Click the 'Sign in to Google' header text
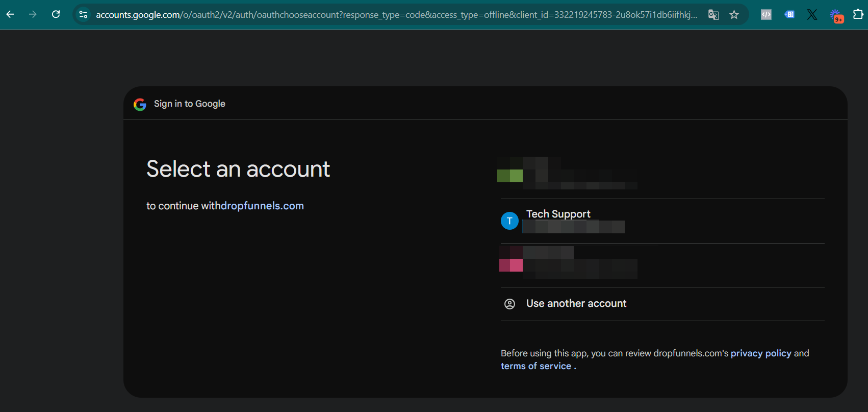Viewport: 868px width, 412px height. [190, 104]
